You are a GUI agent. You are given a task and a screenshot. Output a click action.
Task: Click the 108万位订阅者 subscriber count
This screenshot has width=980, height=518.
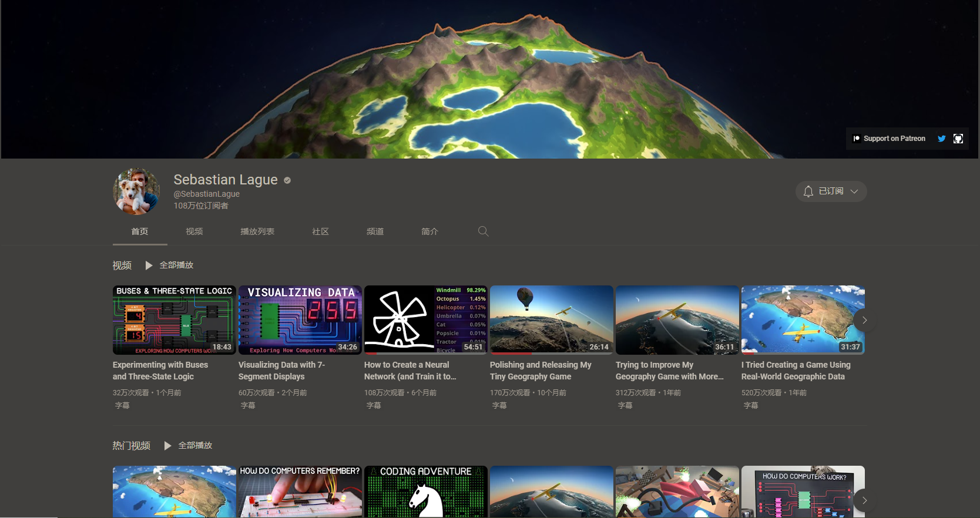(x=201, y=206)
